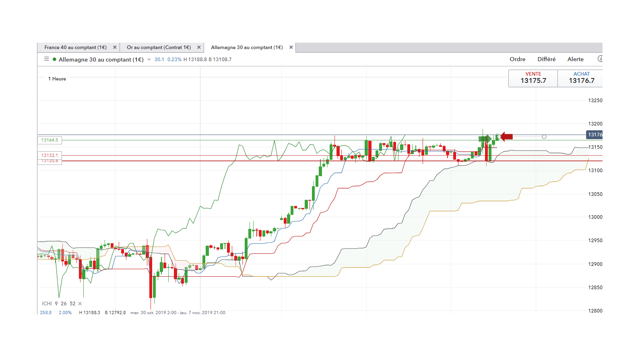Viewport: 644px width, 362px height.
Task: Open the ICHI 9 26 52 indicator settings
Action: tap(59, 304)
